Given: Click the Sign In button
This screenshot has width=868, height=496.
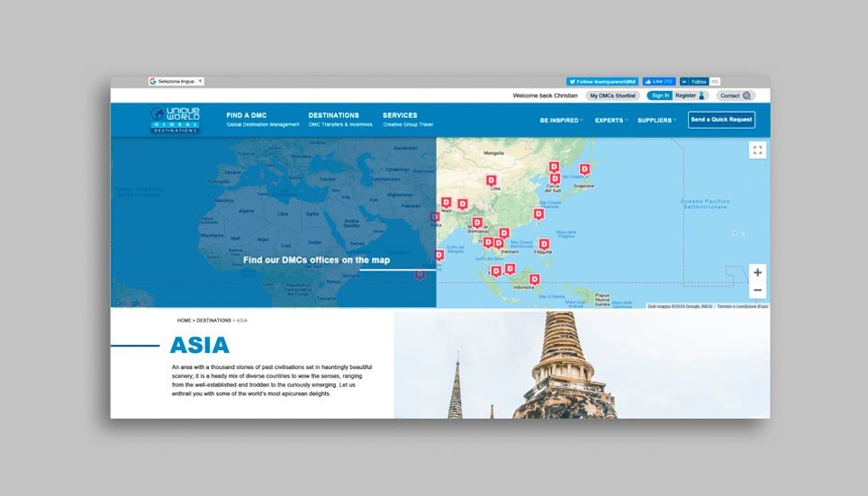Looking at the screenshot, I should (x=660, y=95).
